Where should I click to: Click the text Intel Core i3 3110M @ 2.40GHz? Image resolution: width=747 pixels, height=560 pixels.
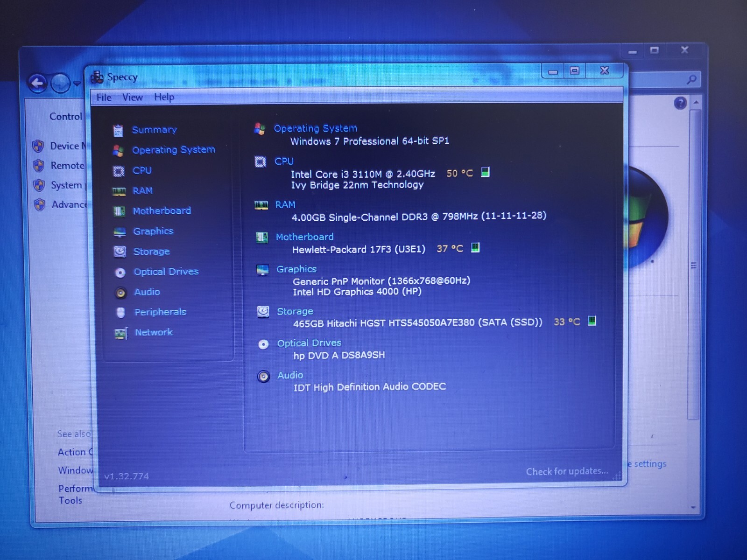[x=363, y=174]
